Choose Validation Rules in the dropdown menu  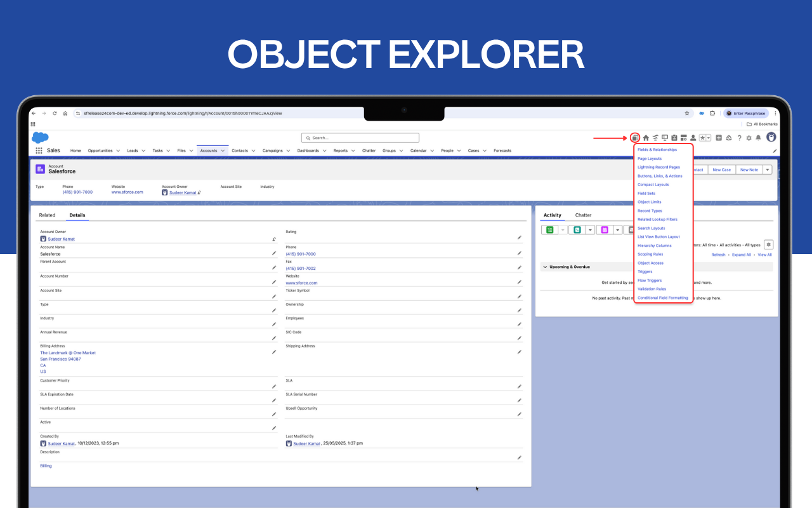click(x=652, y=289)
